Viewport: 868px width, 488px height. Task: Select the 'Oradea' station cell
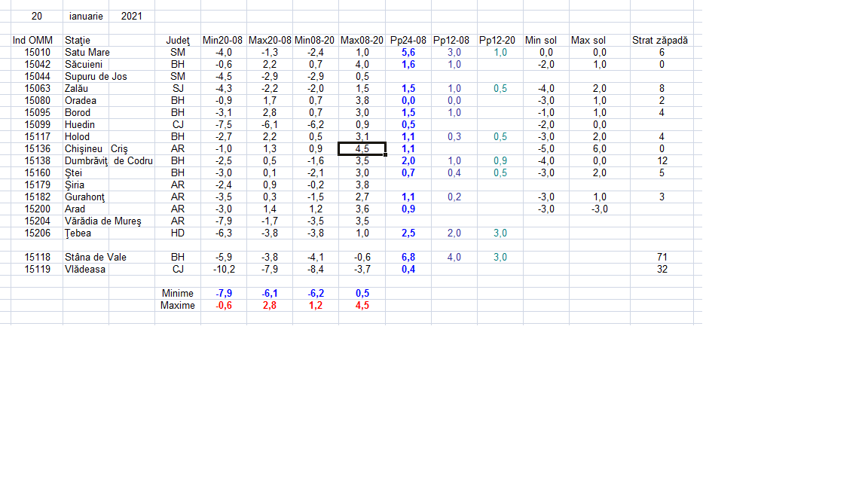point(86,101)
